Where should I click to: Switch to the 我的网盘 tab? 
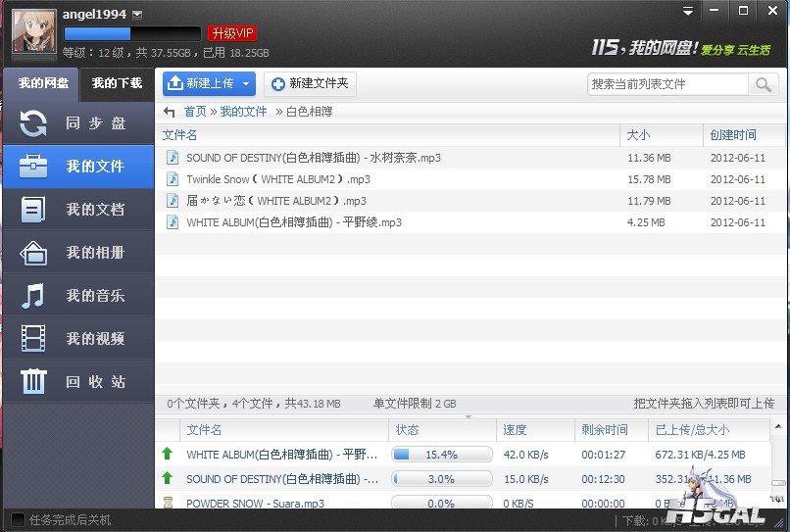pos(42,83)
